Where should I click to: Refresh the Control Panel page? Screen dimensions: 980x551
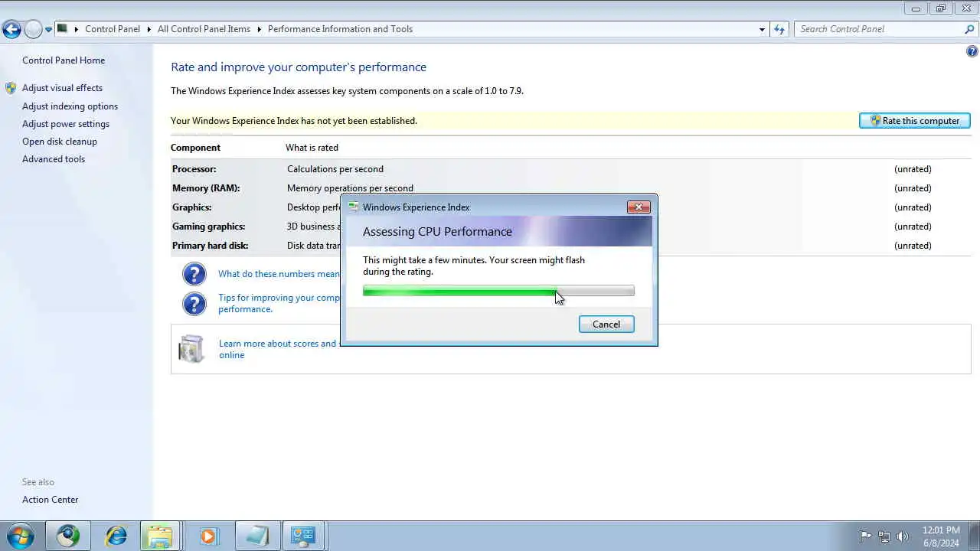pyautogui.click(x=779, y=29)
